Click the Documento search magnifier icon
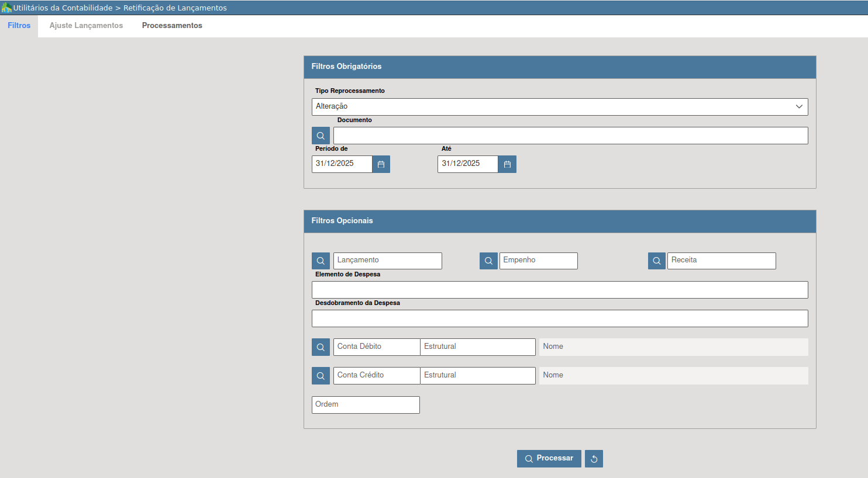 coord(321,136)
